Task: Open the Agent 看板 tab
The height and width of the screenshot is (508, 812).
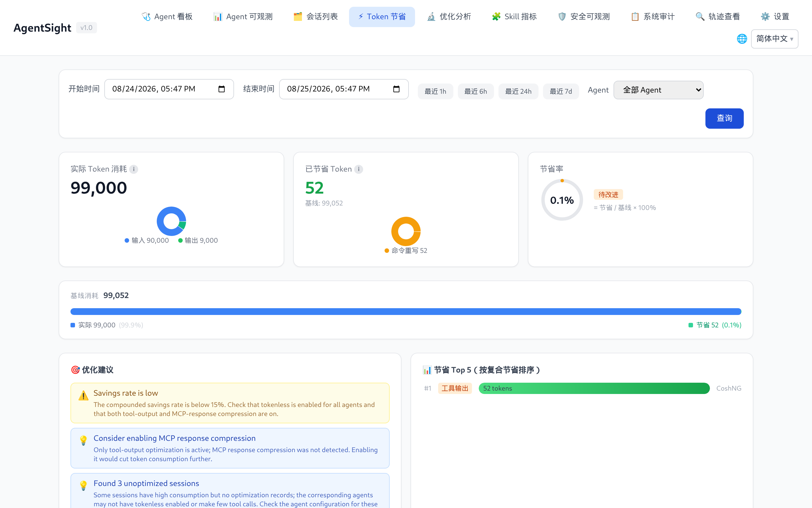Action: pos(167,16)
